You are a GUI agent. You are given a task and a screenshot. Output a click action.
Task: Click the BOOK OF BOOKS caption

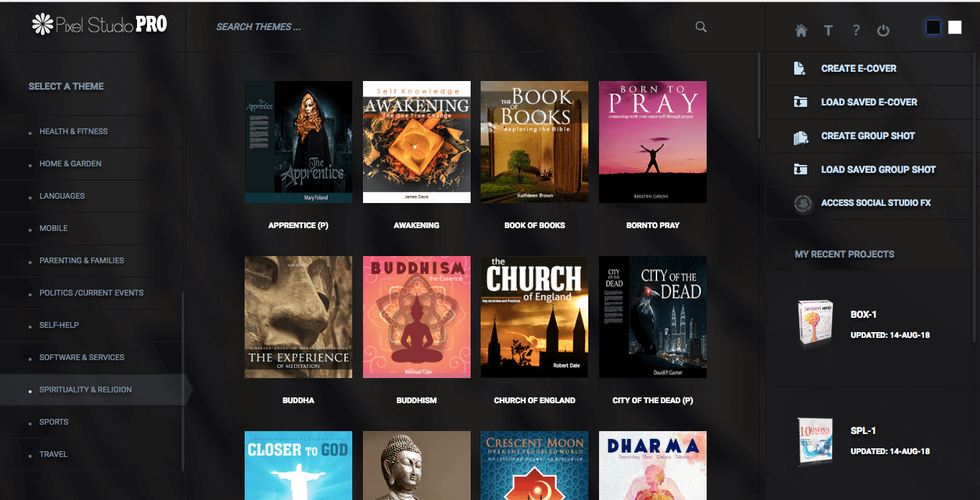click(x=534, y=225)
